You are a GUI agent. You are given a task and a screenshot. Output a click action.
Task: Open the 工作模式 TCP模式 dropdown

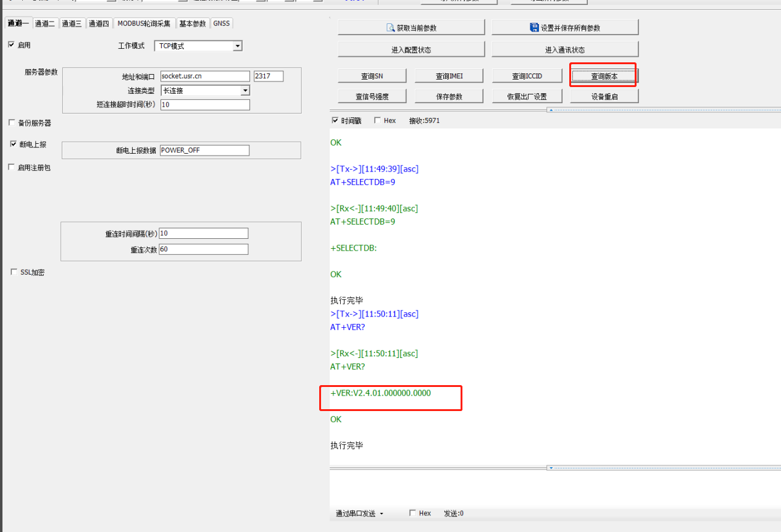tap(238, 46)
